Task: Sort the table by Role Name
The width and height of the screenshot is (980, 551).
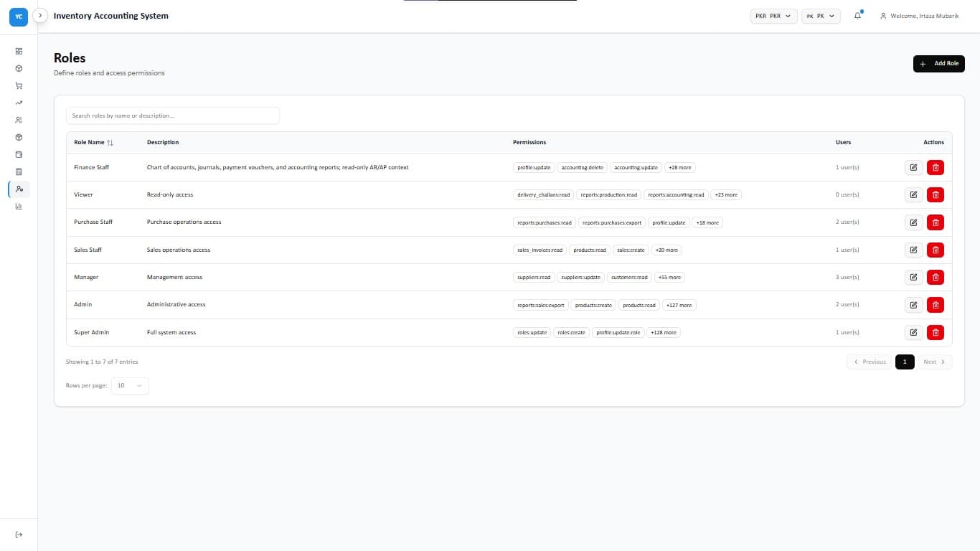Action: (x=93, y=143)
